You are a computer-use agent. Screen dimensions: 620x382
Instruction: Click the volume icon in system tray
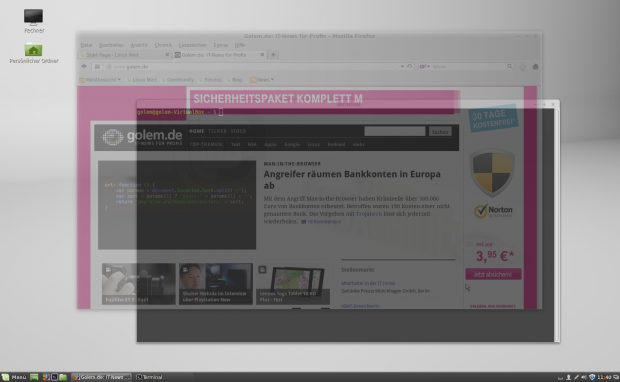point(584,377)
